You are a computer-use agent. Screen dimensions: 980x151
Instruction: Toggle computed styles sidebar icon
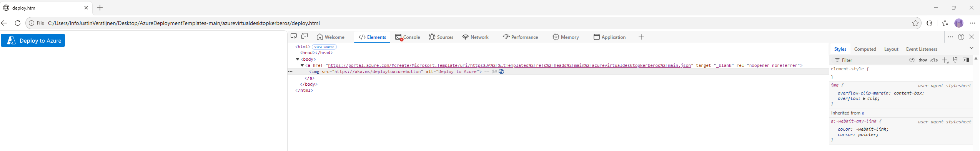[x=965, y=60]
